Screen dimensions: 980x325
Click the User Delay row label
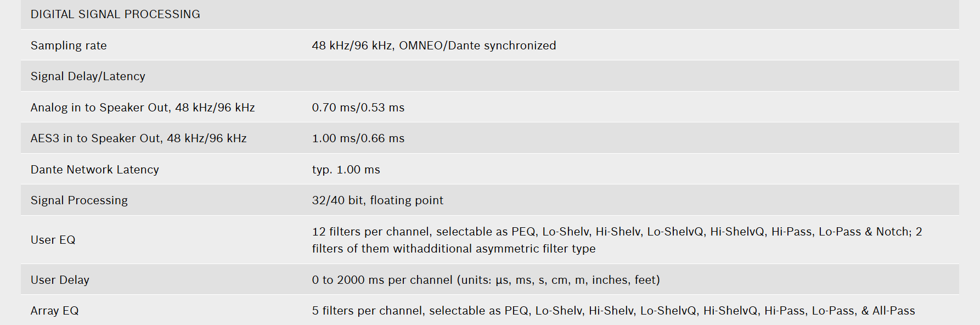60,280
